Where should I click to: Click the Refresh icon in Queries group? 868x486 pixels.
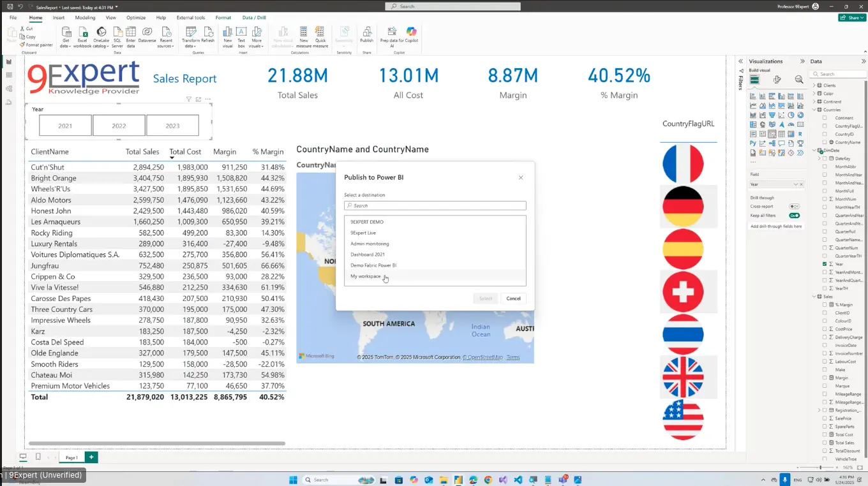(208, 32)
